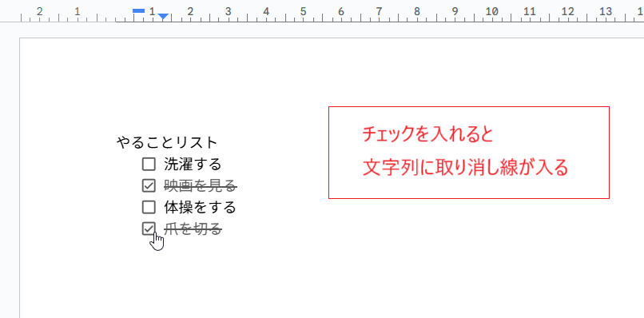644x318 pixels.
Task: Click the struck-through 映画を見る text
Action: tap(201, 185)
